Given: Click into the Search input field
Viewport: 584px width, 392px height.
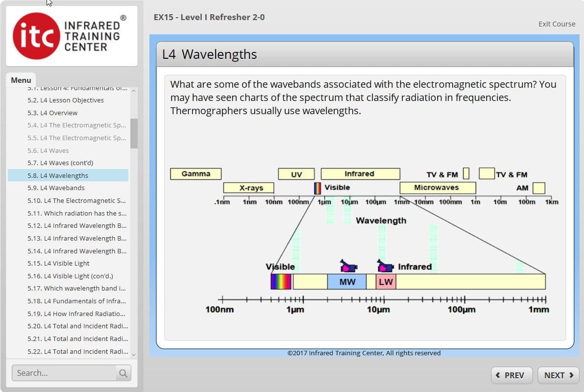Looking at the screenshot, I should [64, 373].
